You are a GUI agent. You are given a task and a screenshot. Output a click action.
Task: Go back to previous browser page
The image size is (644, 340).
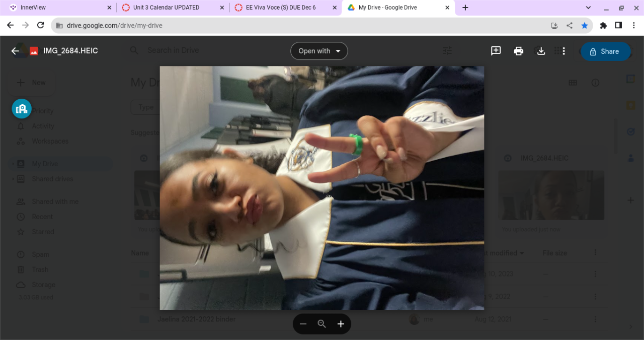pos(10,25)
